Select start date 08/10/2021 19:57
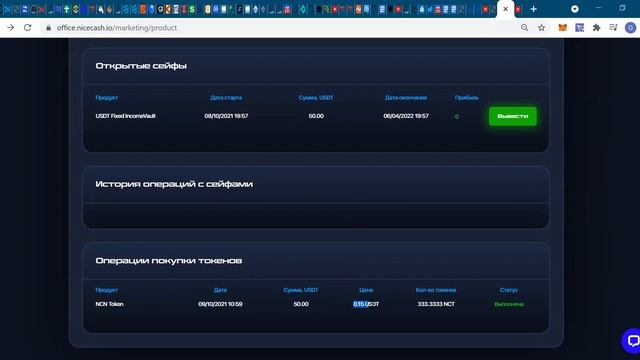 point(226,116)
